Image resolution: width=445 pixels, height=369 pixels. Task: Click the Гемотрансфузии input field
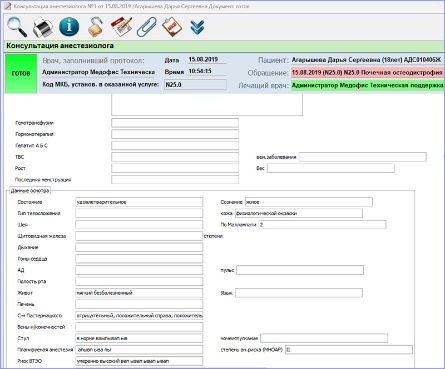[175, 123]
